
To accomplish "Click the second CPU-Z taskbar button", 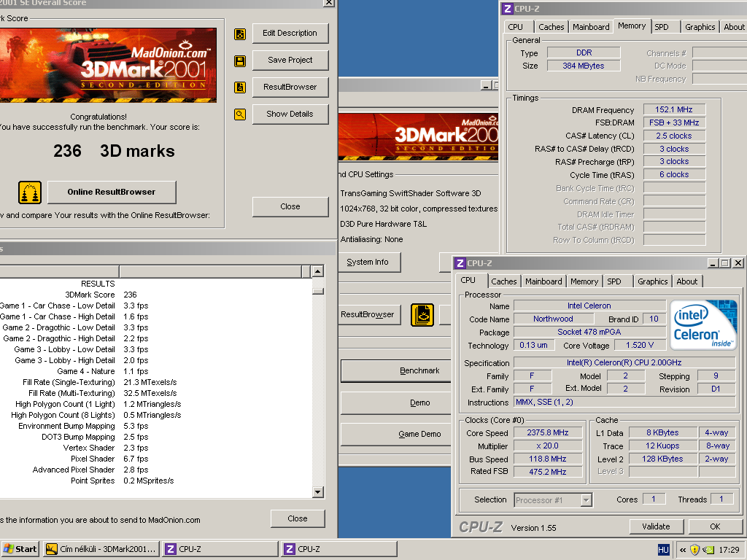I will (x=339, y=549).
